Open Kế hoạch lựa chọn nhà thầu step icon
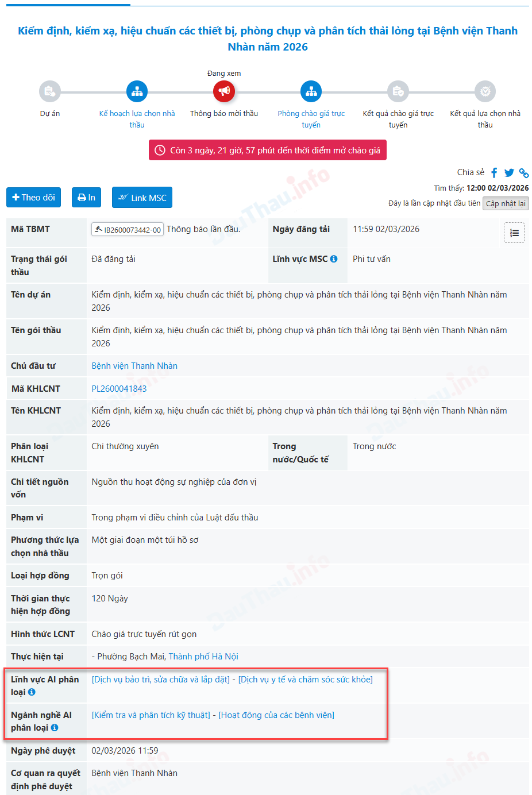This screenshot has width=532, height=795. (x=137, y=91)
